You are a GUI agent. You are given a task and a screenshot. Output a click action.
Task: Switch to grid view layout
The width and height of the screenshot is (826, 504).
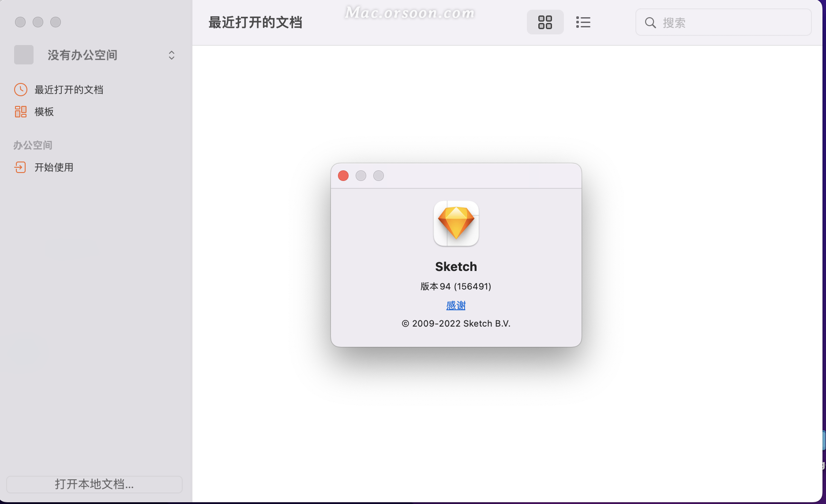(545, 22)
